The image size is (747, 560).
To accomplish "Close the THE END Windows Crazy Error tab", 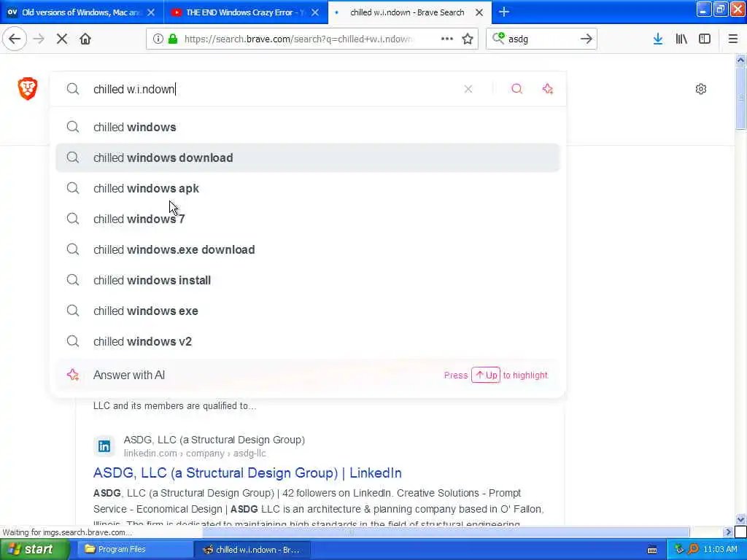I will [315, 12].
